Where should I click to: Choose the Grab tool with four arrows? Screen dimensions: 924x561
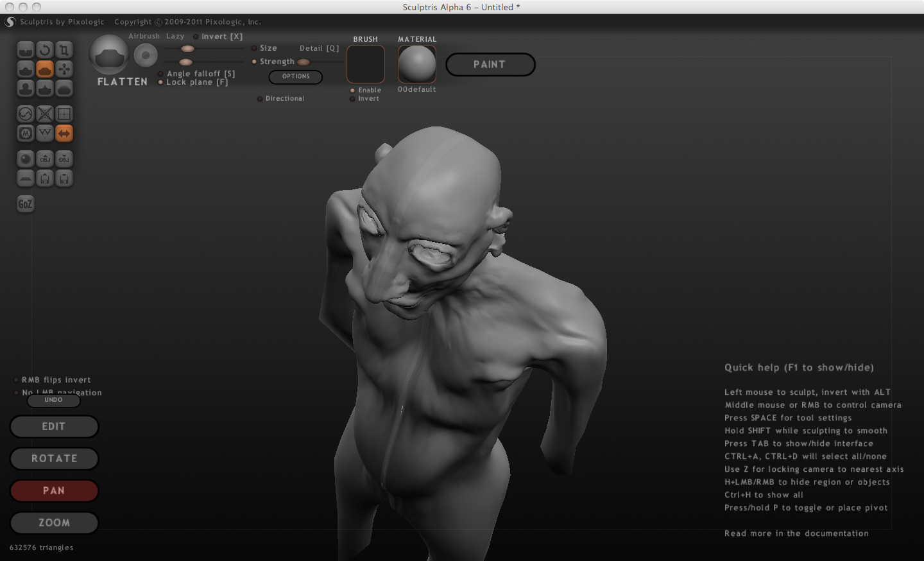point(64,69)
